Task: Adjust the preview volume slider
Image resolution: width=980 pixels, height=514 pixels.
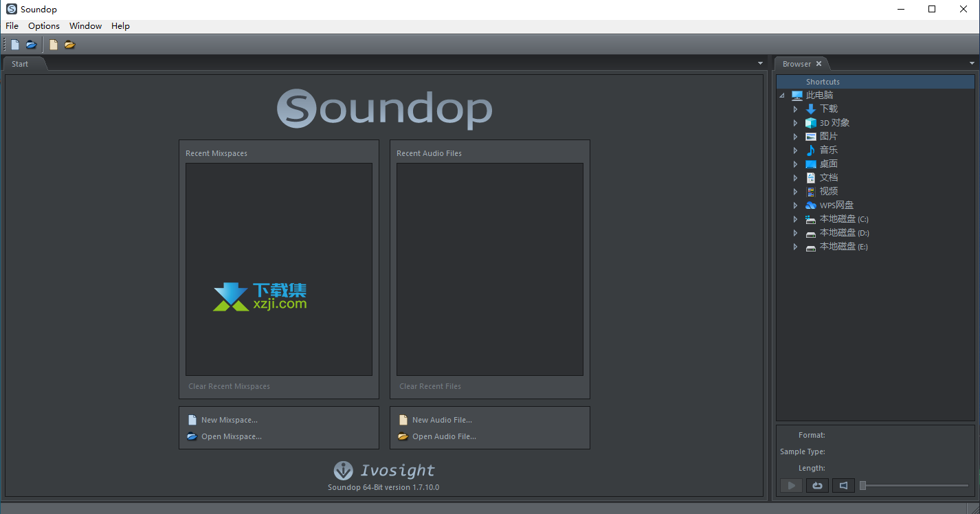Action: [x=914, y=486]
